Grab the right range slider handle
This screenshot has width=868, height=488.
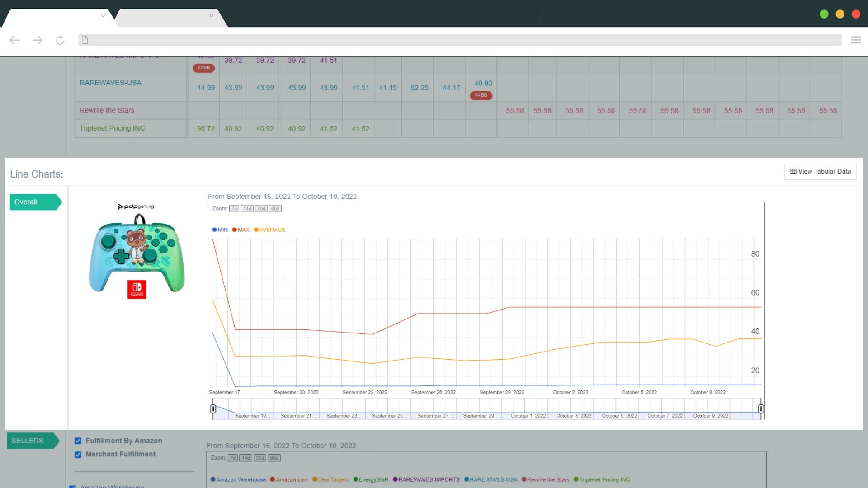(x=761, y=409)
